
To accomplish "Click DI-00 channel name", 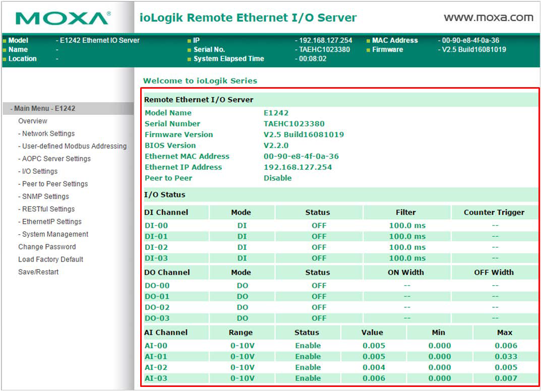I will click(x=156, y=226).
